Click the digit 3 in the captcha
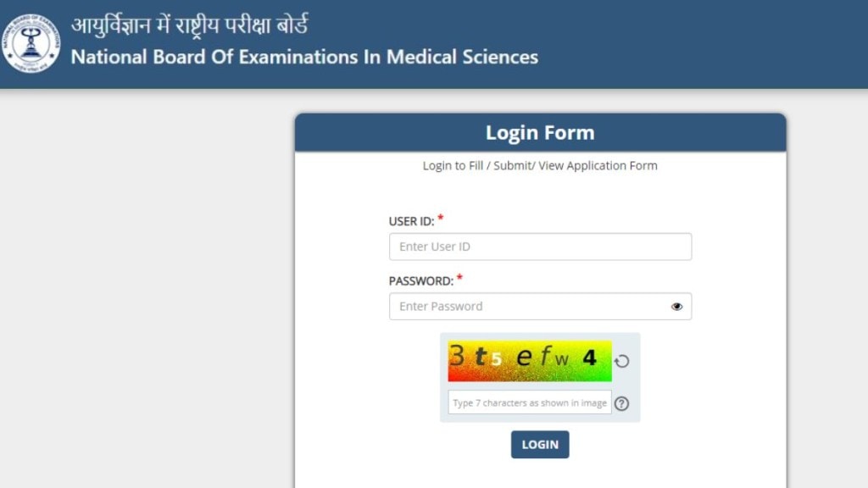 (x=457, y=357)
